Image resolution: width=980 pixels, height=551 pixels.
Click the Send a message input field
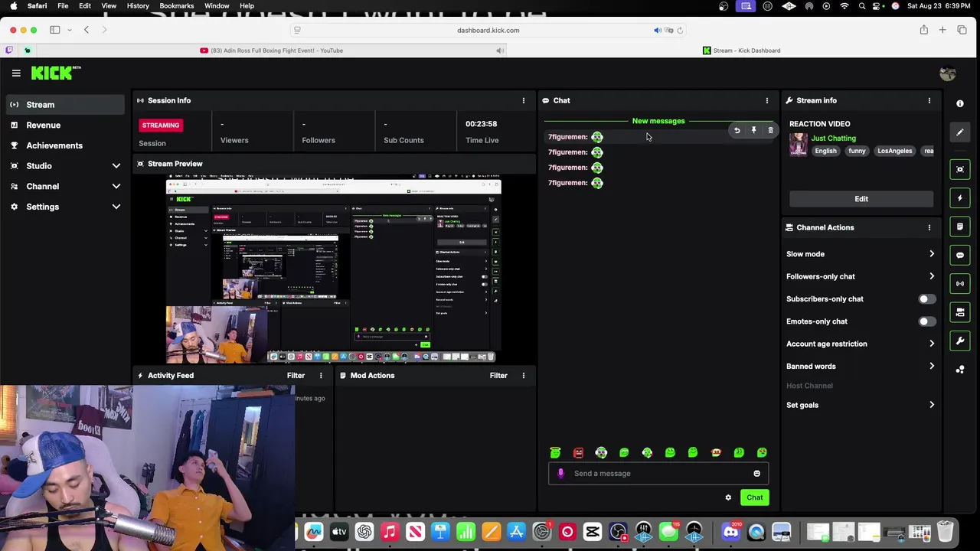click(658, 474)
